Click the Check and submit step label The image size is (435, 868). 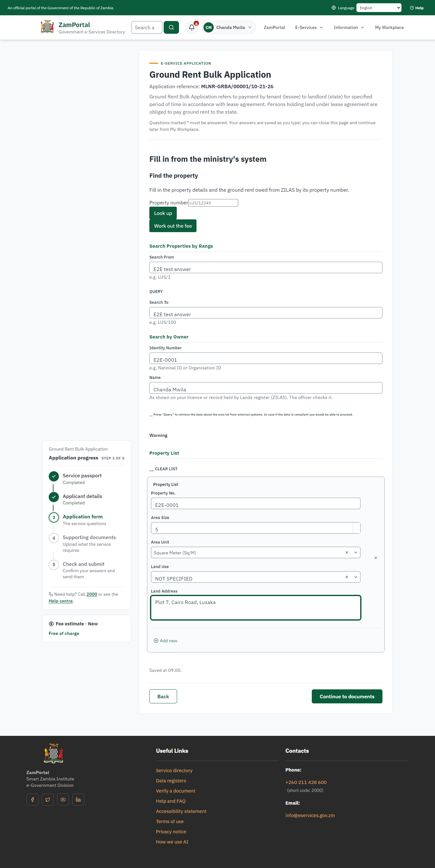83,564
